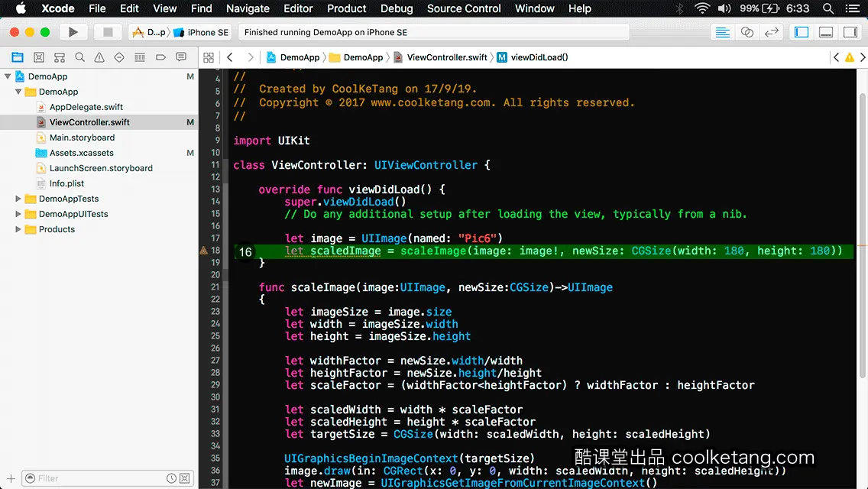Jump to the previous issue arrow
The height and width of the screenshot is (489, 868).
click(x=837, y=57)
